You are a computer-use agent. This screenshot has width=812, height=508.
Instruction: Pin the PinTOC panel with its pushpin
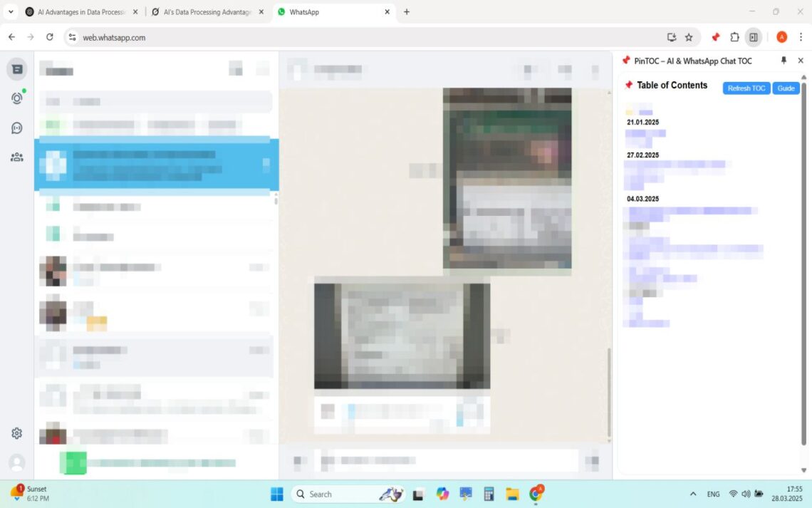click(x=784, y=61)
